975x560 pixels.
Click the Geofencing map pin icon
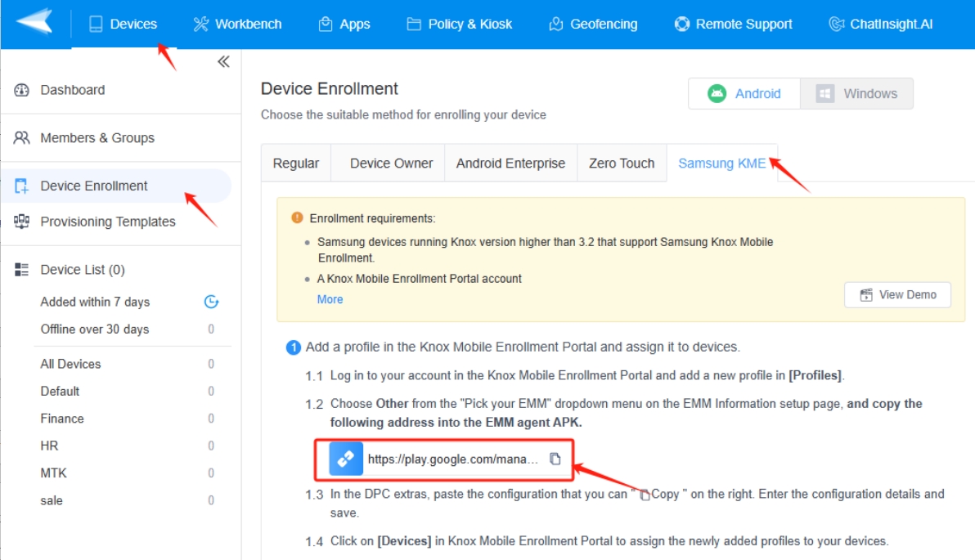tap(556, 25)
